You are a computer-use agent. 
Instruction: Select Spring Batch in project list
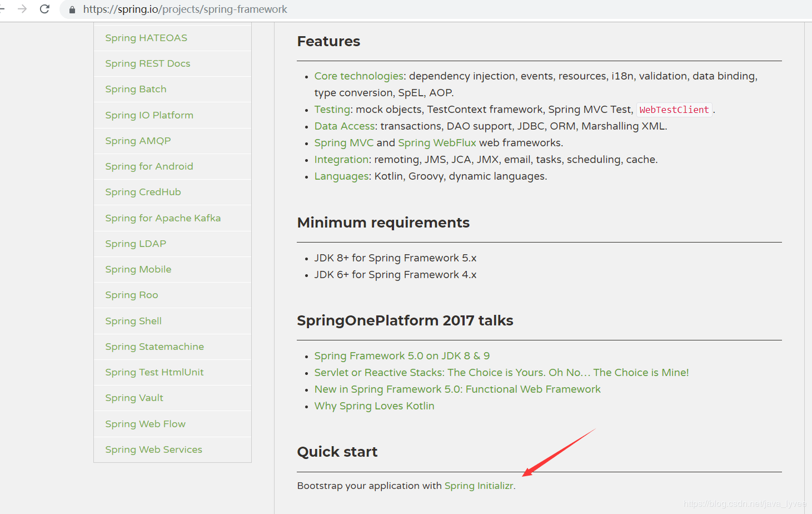click(136, 89)
